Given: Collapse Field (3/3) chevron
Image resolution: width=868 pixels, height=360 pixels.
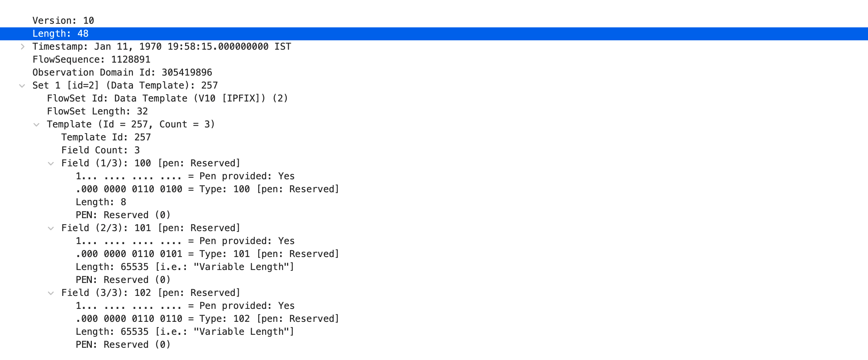Looking at the screenshot, I should pyautogui.click(x=51, y=293).
